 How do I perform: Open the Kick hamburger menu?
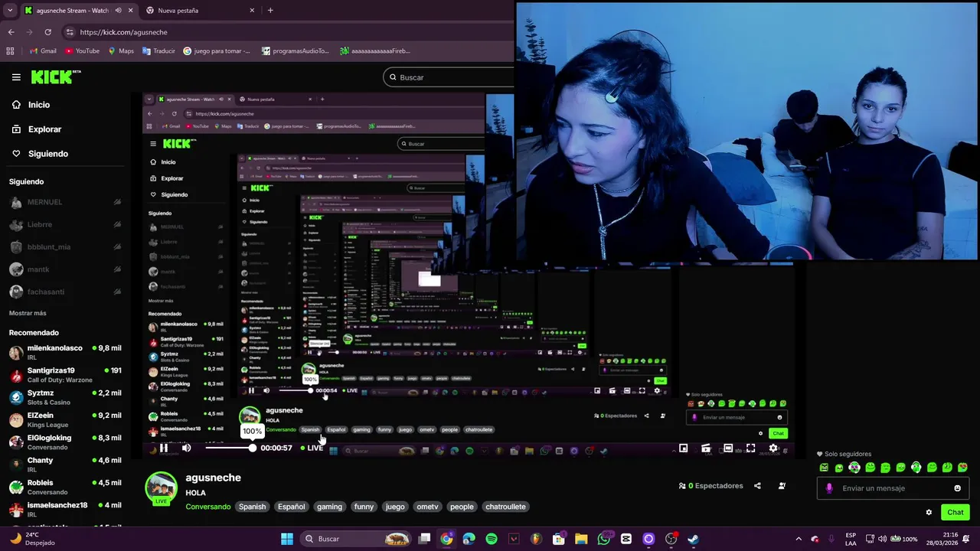point(16,77)
